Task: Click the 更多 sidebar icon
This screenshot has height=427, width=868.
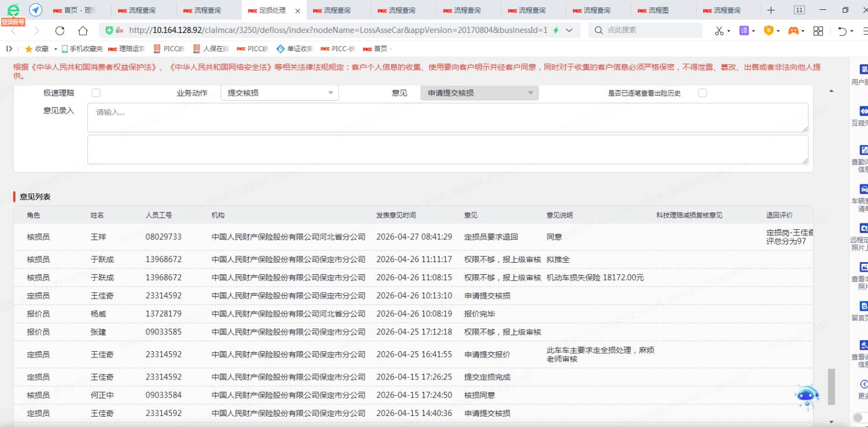Action: (863, 384)
